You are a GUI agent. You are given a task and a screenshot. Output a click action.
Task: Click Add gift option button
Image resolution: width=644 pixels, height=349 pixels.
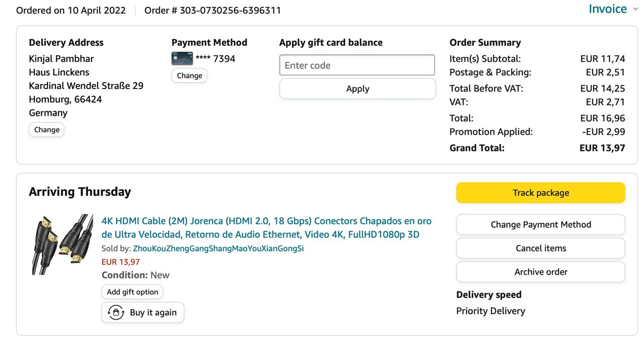pos(132,292)
